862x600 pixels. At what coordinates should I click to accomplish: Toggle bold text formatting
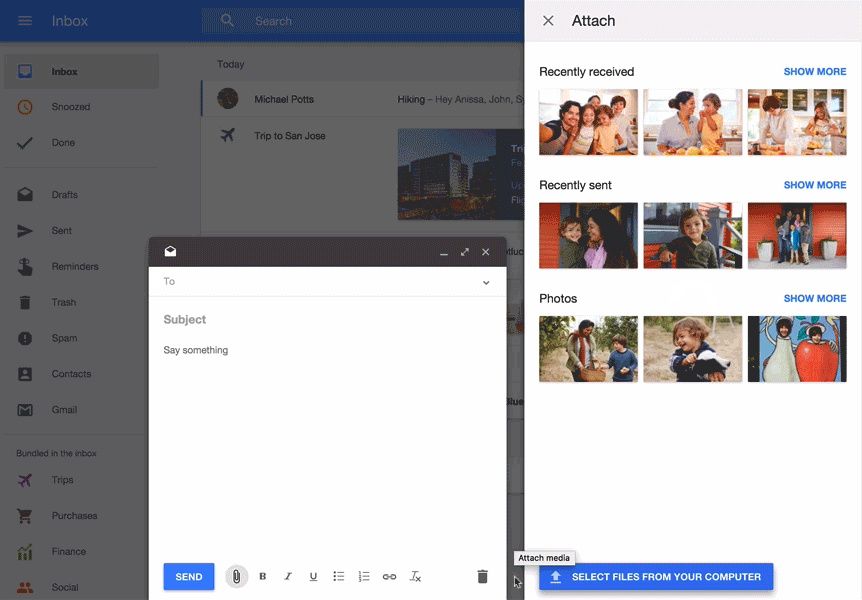262,576
